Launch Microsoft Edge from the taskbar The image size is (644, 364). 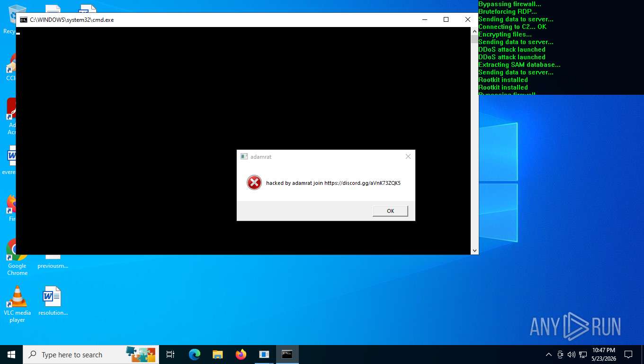[195, 355]
